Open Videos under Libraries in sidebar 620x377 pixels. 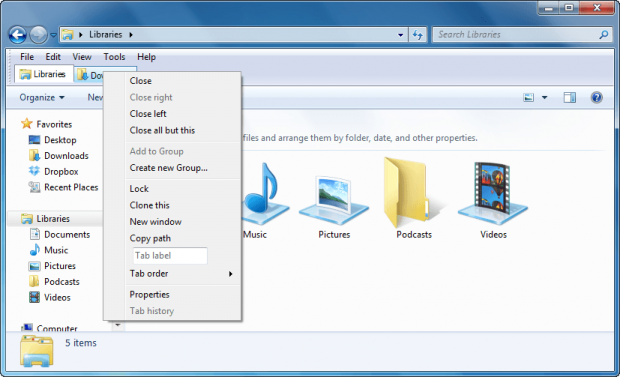(57, 297)
